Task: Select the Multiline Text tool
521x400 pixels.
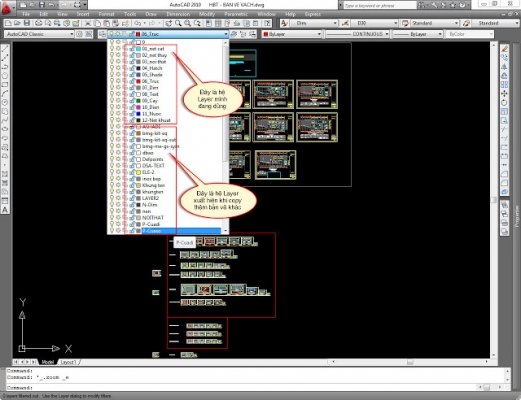Action: click(5, 210)
